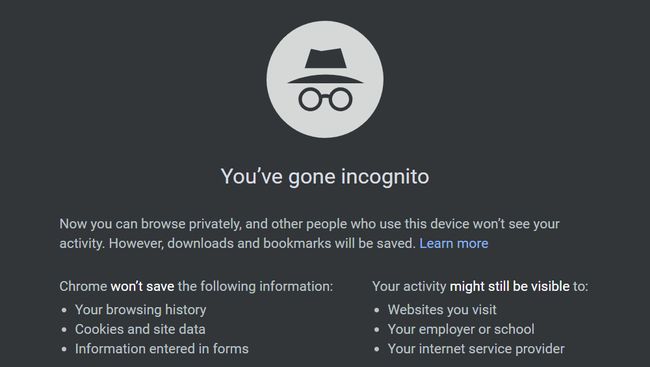Click the glasses in the incognito logo
The image size is (650, 367).
coord(325,99)
